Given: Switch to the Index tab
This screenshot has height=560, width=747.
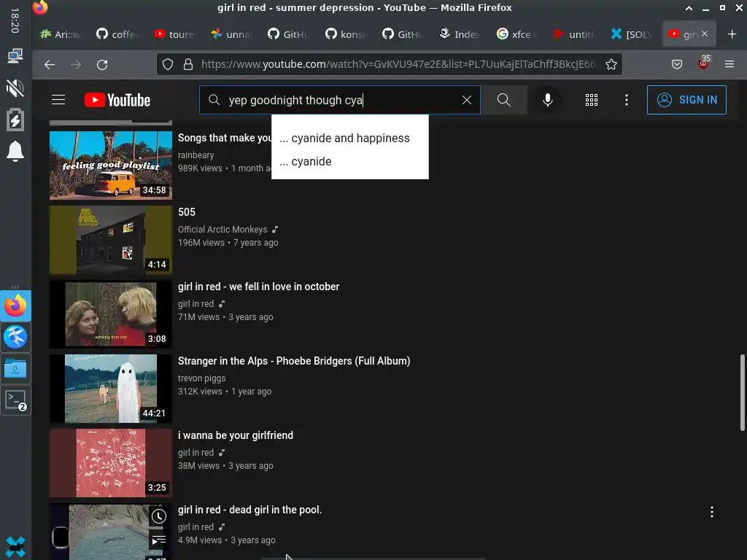Looking at the screenshot, I should (x=461, y=34).
